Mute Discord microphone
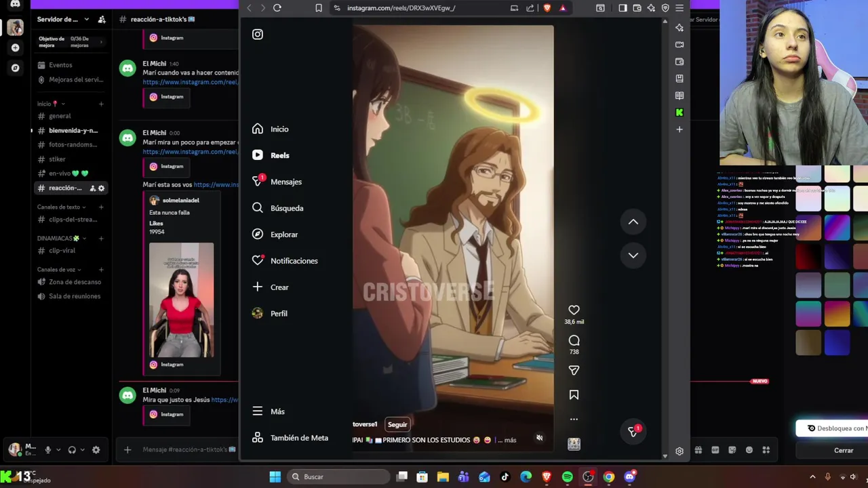 (x=47, y=450)
